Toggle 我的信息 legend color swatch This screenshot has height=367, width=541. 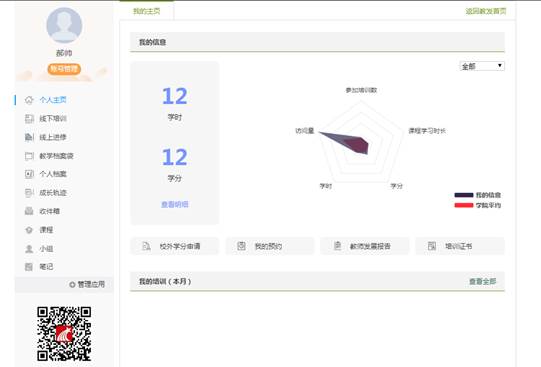(x=464, y=195)
